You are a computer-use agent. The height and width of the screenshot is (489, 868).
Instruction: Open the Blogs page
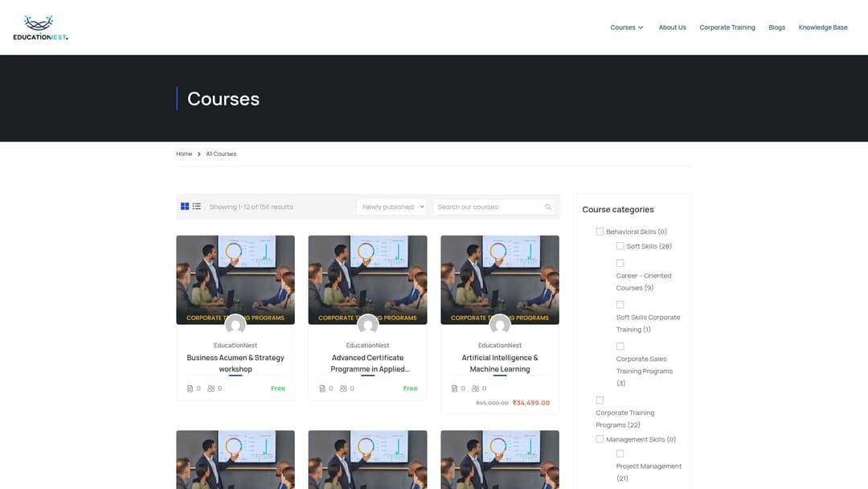[776, 27]
